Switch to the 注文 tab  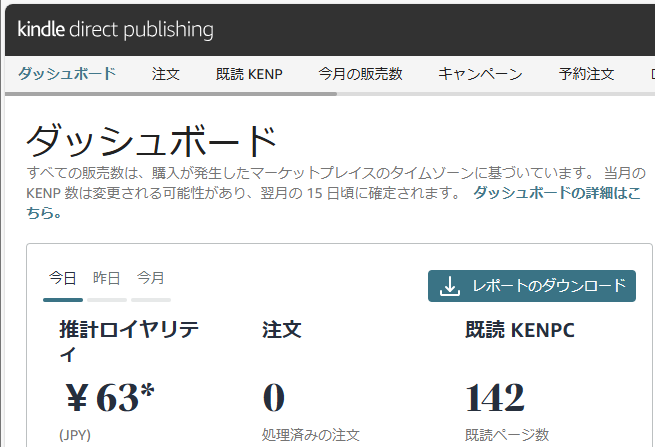coord(166,74)
